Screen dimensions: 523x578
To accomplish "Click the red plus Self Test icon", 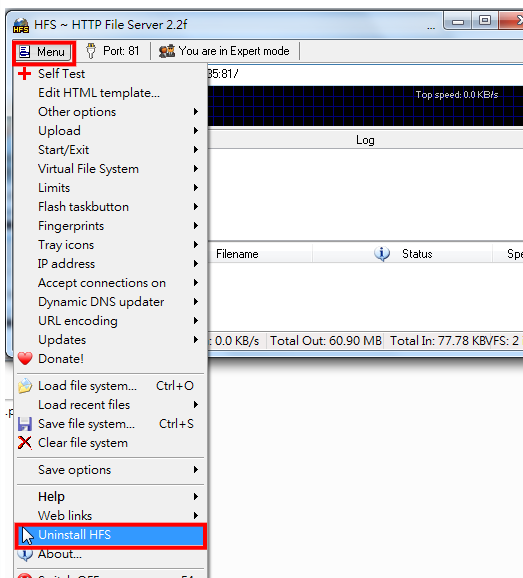I will coord(24,73).
